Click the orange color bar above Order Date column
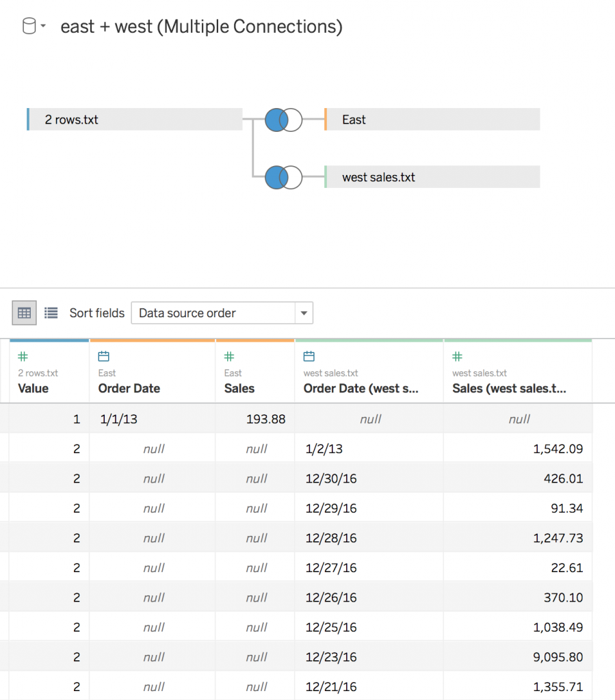615x700 pixels. (152, 339)
